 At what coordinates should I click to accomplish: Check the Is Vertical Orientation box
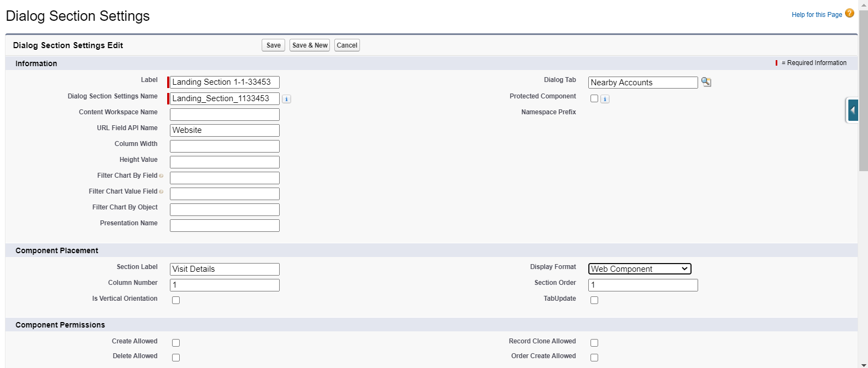(176, 300)
